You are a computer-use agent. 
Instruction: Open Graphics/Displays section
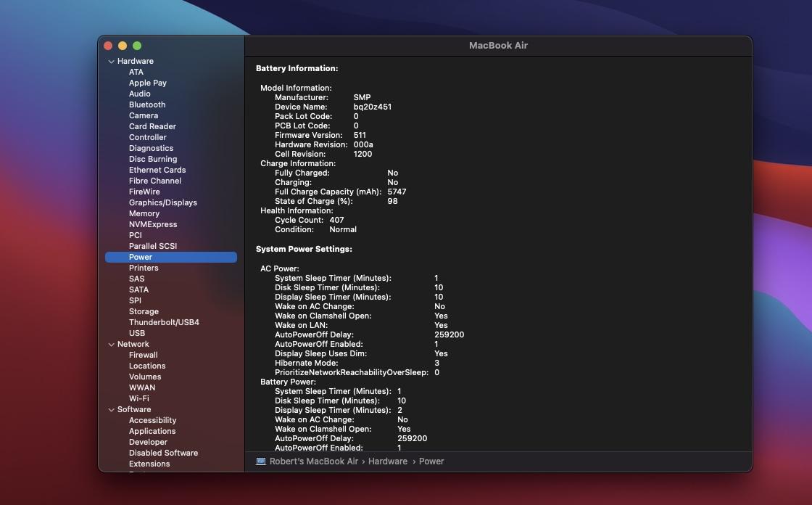tap(162, 202)
